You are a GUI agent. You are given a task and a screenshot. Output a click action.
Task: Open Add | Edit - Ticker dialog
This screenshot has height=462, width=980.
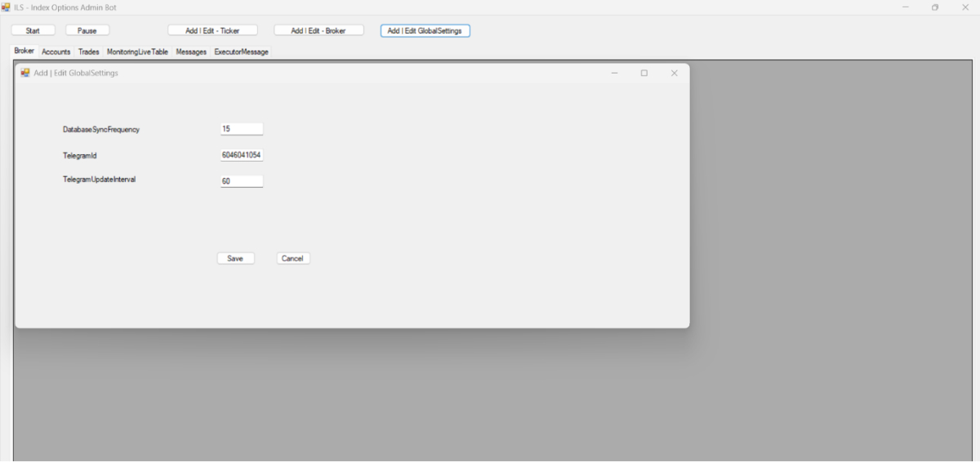[212, 30]
